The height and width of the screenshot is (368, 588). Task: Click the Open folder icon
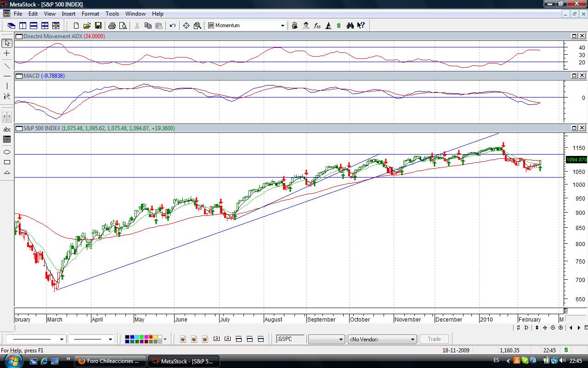(87, 26)
